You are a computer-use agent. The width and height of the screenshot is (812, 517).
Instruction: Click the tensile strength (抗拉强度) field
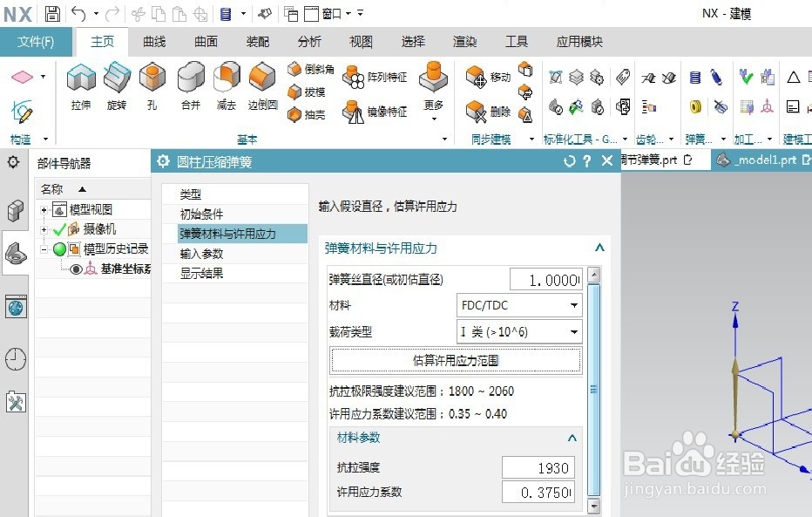(538, 468)
